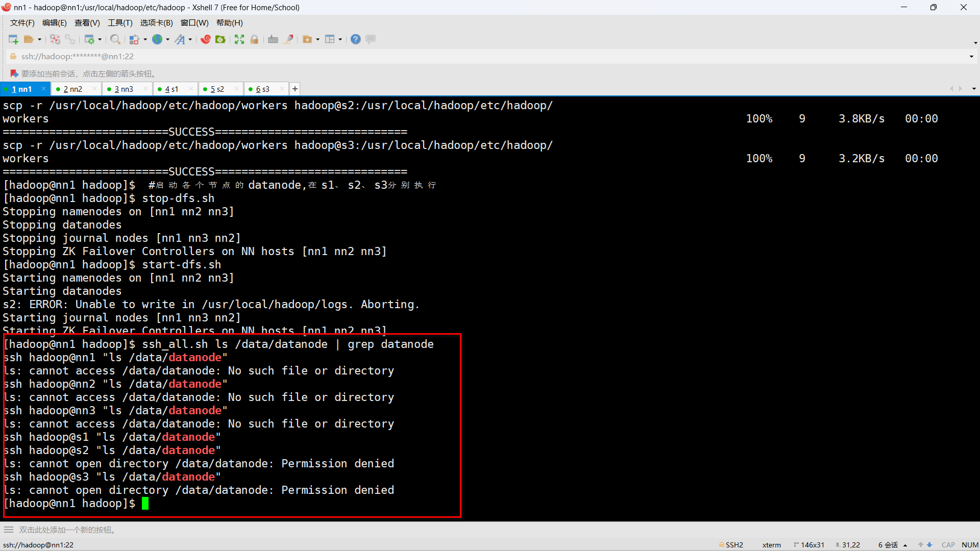Click the lock screen padlock icon
Image resolution: width=980 pixels, height=551 pixels.
[254, 39]
